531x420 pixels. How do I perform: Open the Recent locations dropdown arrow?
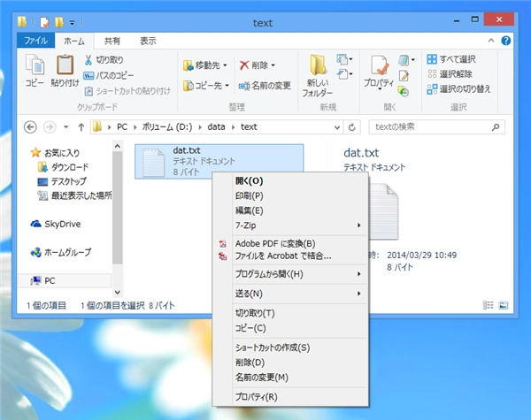coord(66,127)
